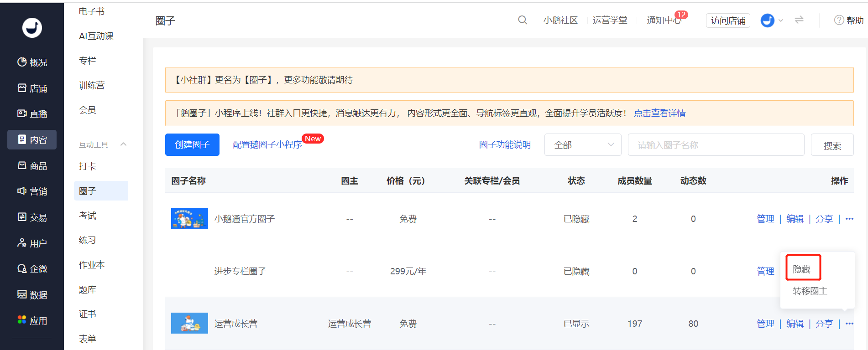Image resolution: width=868 pixels, height=350 pixels.
Task: Open 通知中心 with 12 notifications
Action: point(664,20)
